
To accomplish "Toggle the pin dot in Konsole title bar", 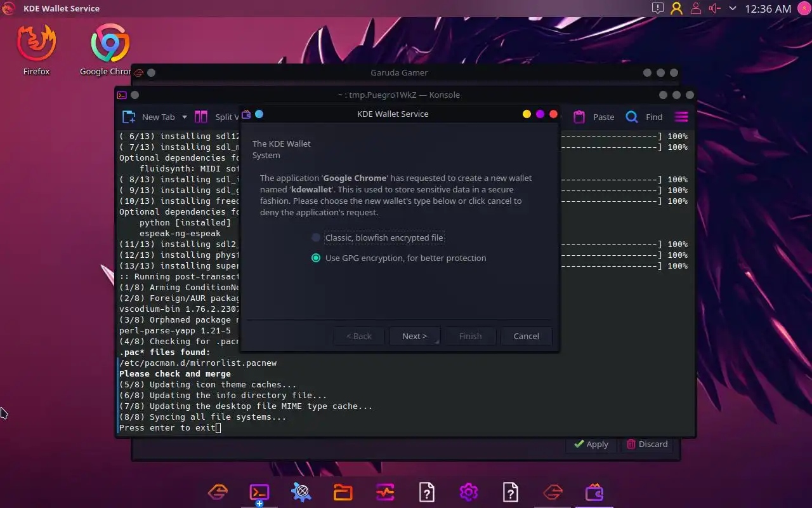I will 134,95.
